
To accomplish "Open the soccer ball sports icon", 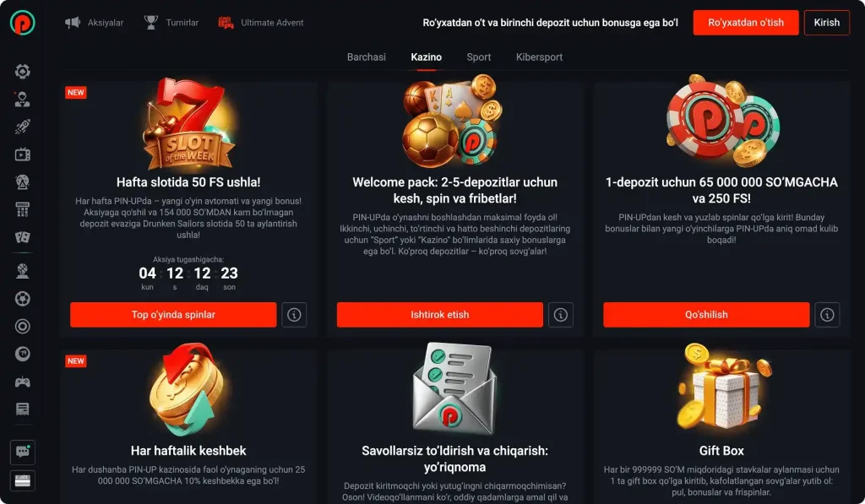I will (22, 299).
